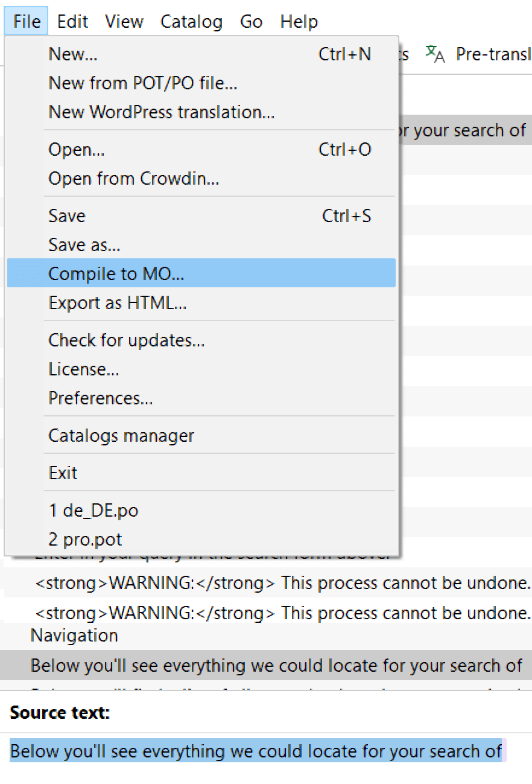Open the Edit menu
This screenshot has width=532, height=784.
pos(72,21)
